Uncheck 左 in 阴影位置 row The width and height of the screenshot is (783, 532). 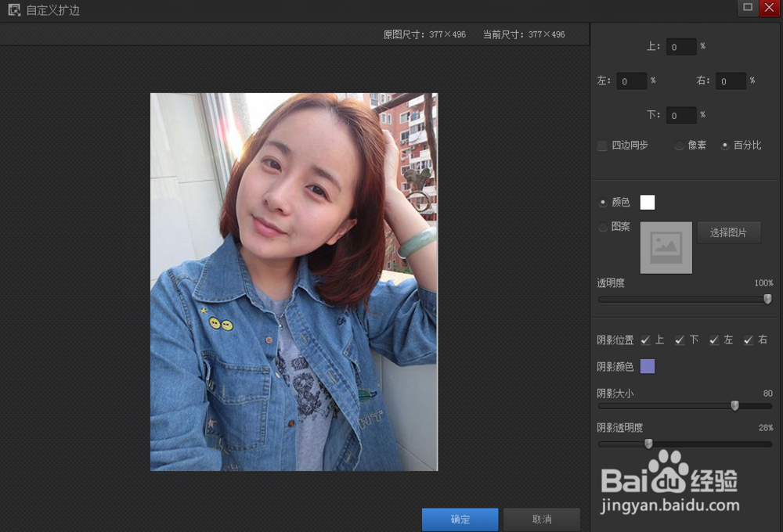coord(713,340)
